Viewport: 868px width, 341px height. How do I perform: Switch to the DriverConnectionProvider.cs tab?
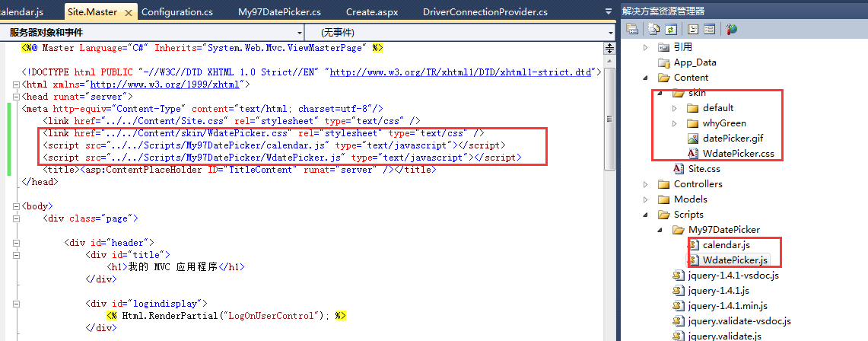[x=485, y=11]
